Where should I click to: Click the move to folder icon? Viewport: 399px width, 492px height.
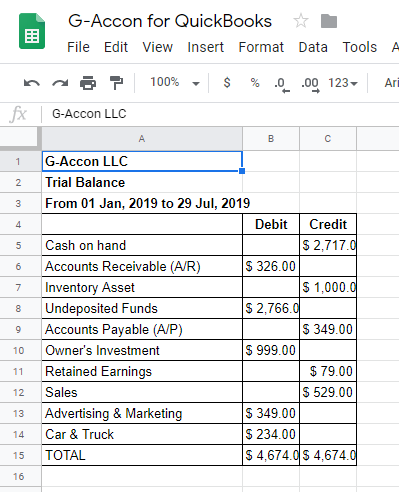point(329,21)
